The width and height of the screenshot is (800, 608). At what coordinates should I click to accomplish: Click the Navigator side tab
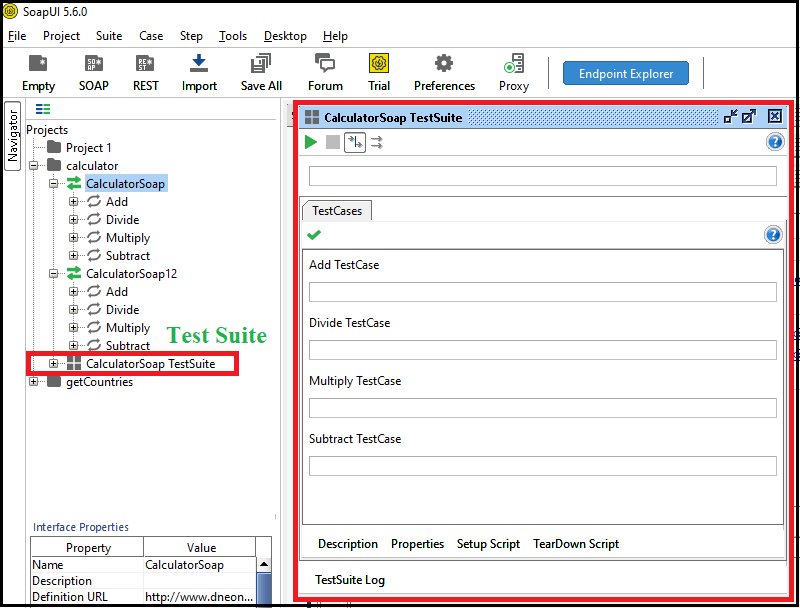[13, 136]
